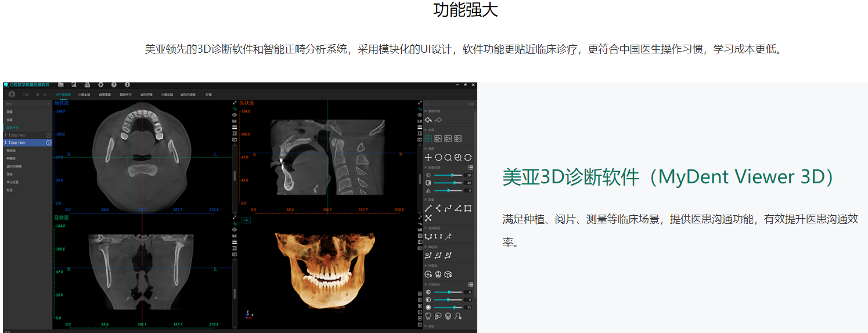Select the magnifier zoom tool

coord(448,157)
